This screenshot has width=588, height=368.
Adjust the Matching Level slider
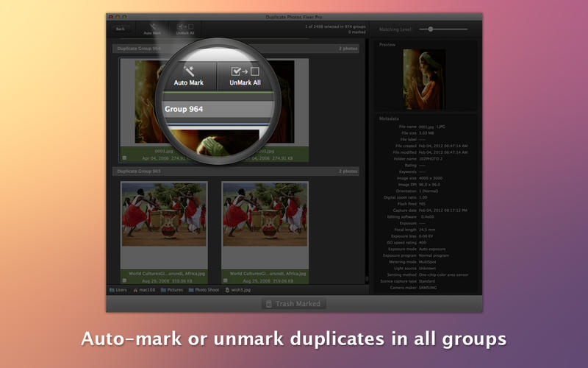[x=431, y=29]
